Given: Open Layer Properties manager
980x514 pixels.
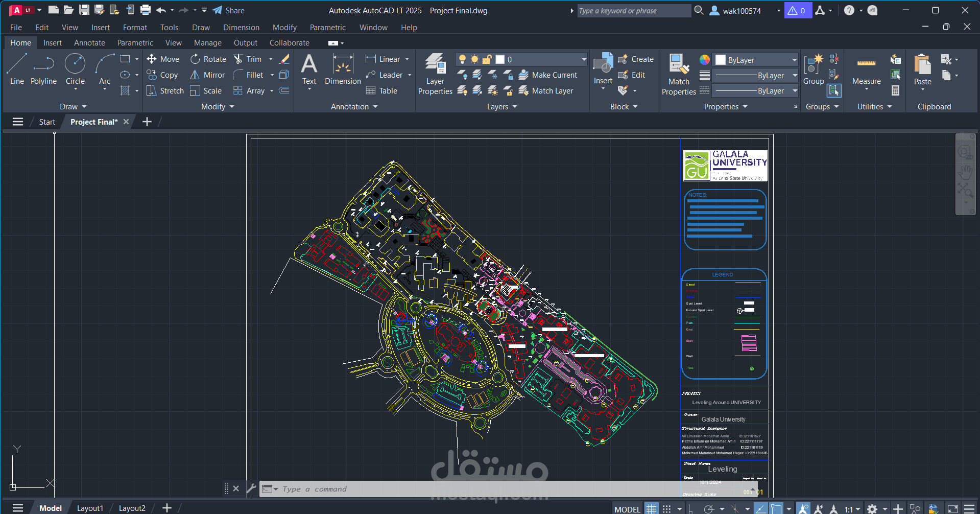Looking at the screenshot, I should coord(435,74).
